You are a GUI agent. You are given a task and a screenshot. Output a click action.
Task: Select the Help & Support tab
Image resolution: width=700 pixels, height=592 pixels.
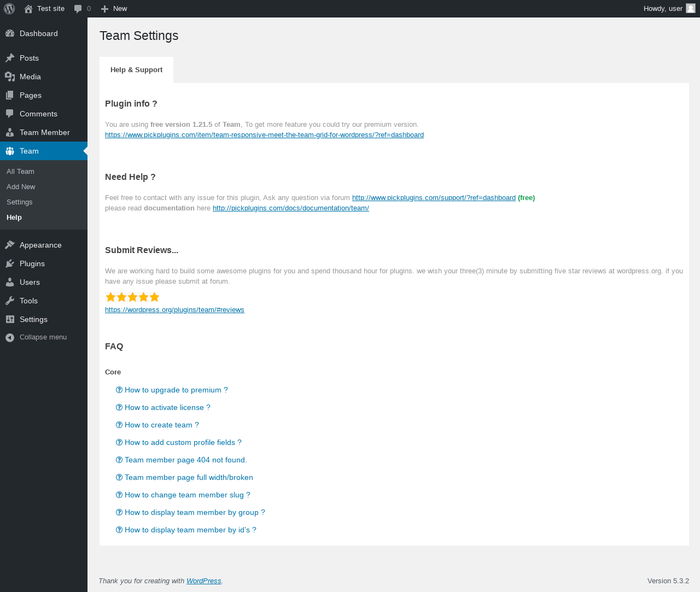(x=136, y=70)
